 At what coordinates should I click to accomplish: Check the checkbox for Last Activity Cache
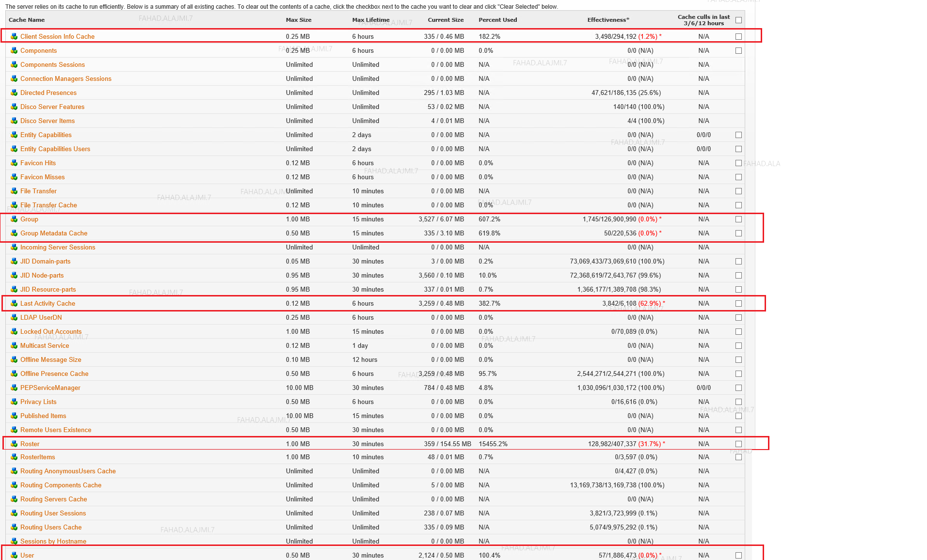[738, 303]
